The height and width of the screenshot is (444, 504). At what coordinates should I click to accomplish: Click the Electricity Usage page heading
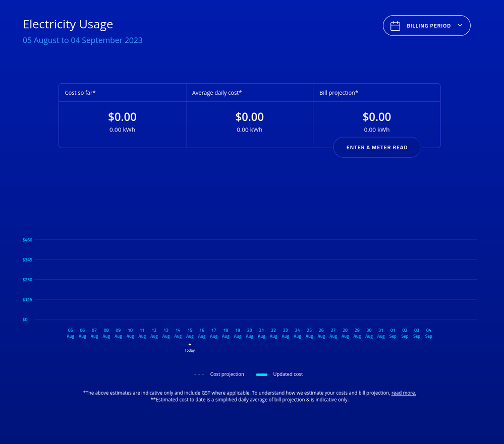(x=68, y=24)
